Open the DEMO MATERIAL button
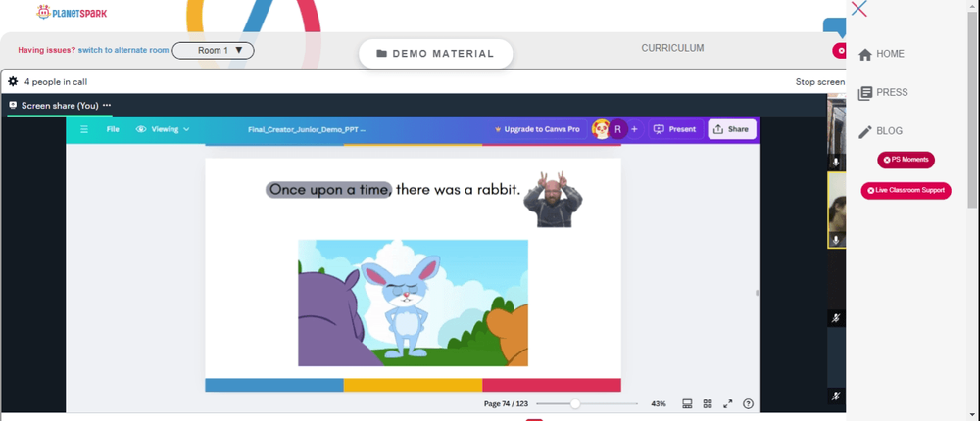 436,54
